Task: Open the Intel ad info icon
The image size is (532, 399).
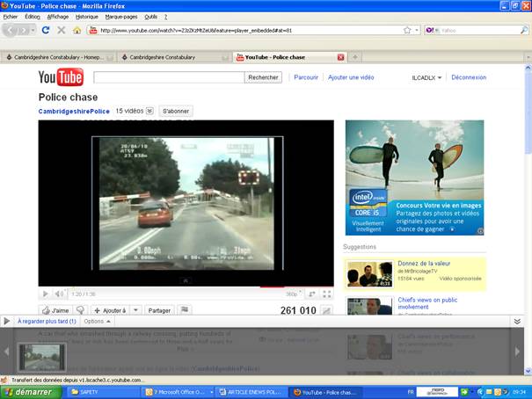Action: click(480, 231)
